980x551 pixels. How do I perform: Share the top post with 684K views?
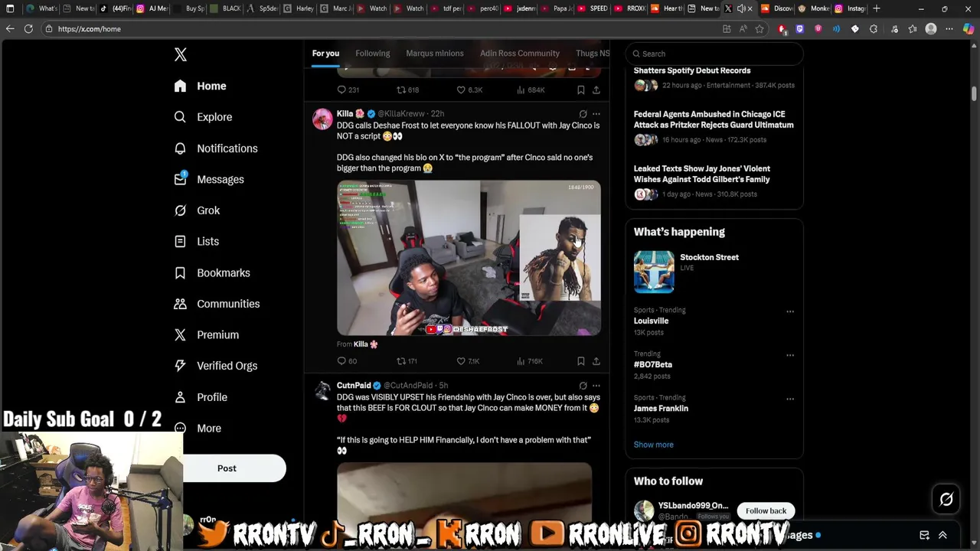(x=596, y=90)
